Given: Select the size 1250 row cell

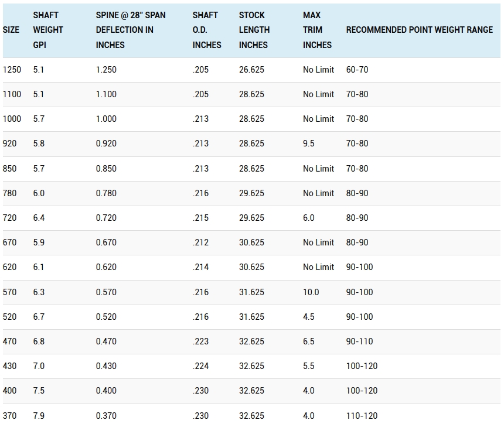Looking at the screenshot, I should tap(12, 70).
